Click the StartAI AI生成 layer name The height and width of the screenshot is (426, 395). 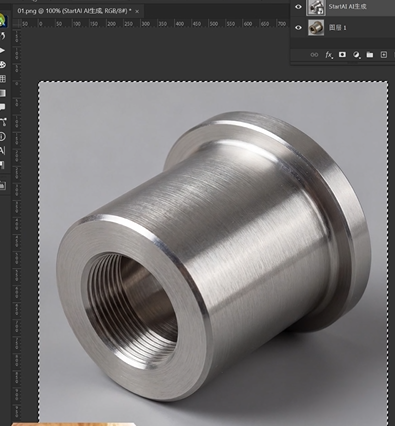point(347,6)
